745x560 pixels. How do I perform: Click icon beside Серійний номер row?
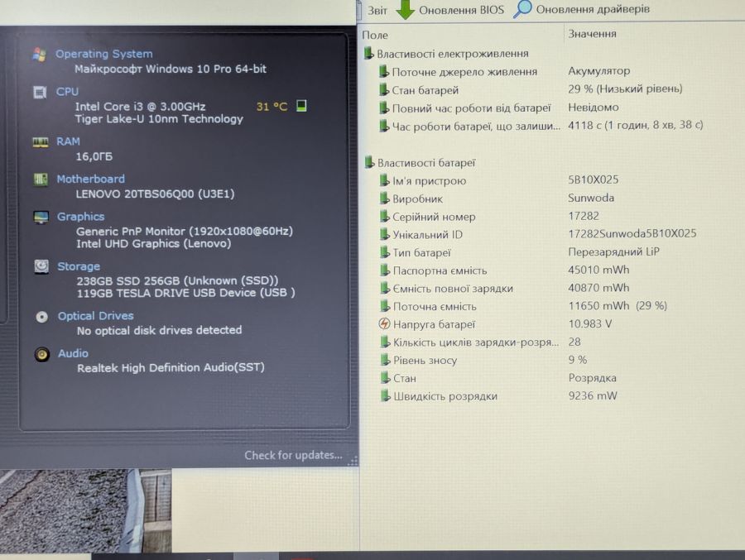384,216
